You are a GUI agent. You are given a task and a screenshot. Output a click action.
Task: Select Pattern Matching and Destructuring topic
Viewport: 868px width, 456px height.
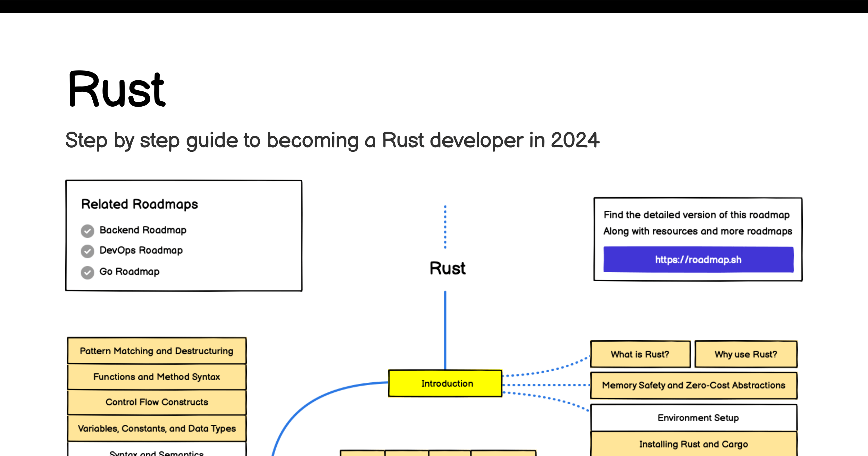[x=157, y=351]
